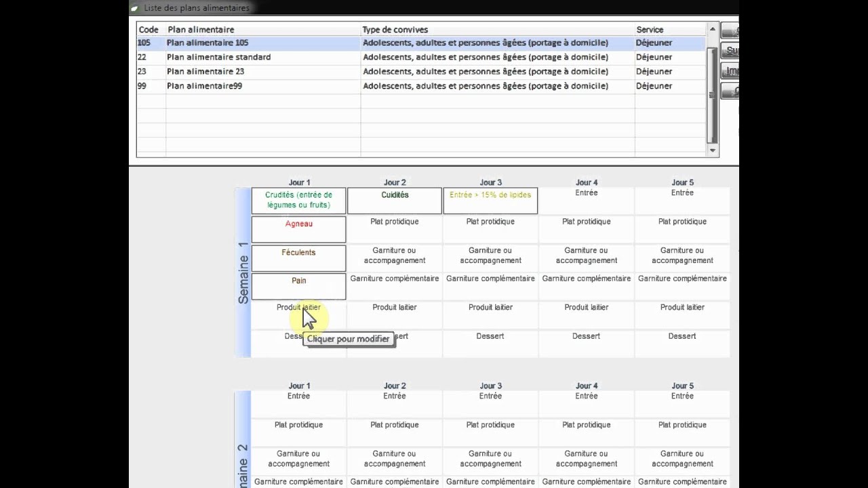Image resolution: width=868 pixels, height=488 pixels.
Task: Click Déjeuner service cell of plan standard
Action: click(670, 57)
